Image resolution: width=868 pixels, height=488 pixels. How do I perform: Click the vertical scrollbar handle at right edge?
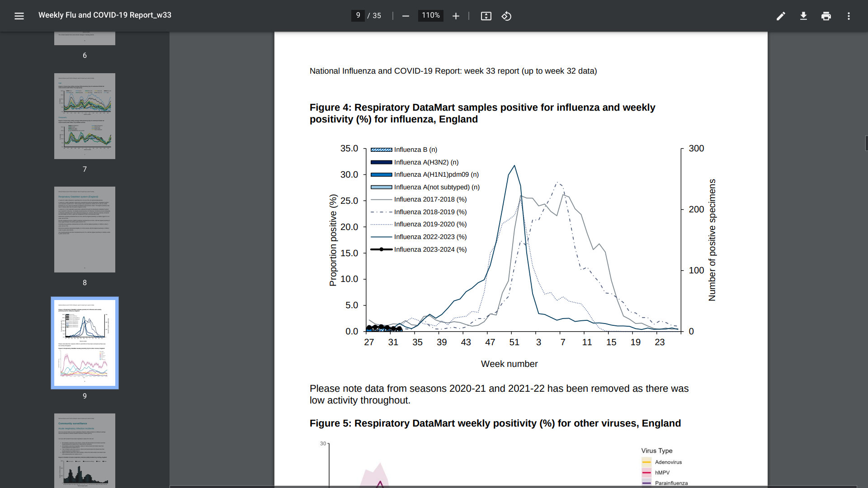click(x=866, y=143)
